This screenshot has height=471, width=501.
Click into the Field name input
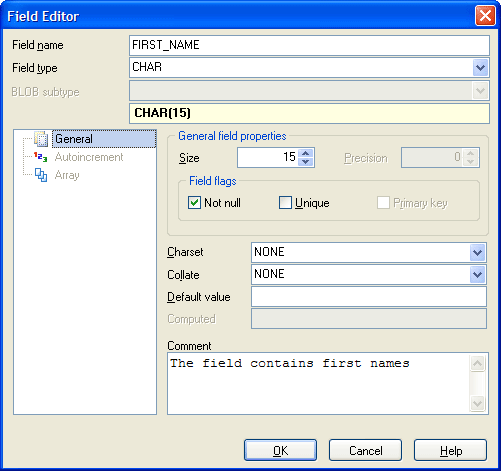[309, 45]
